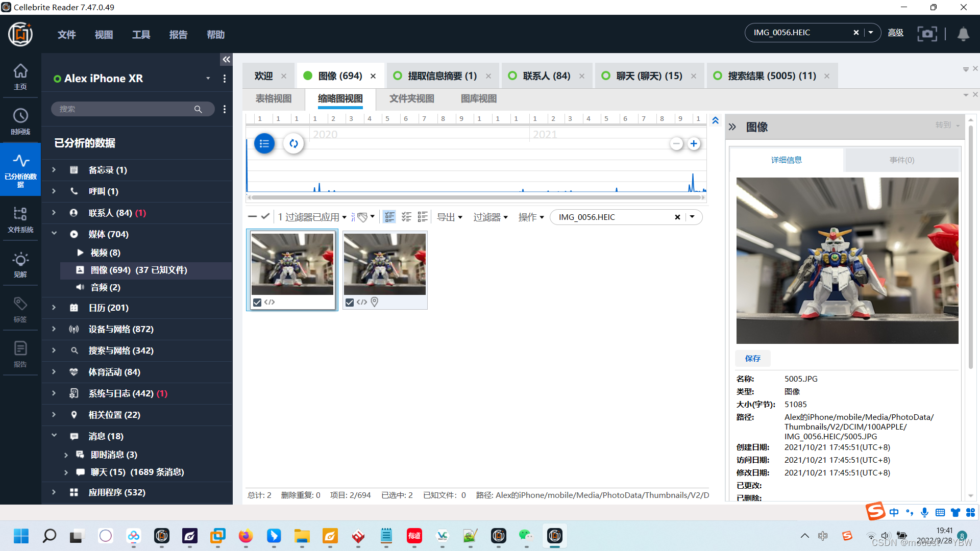This screenshot has height=551, width=980.
Task: Click the select-all checkmark icon
Action: (265, 217)
